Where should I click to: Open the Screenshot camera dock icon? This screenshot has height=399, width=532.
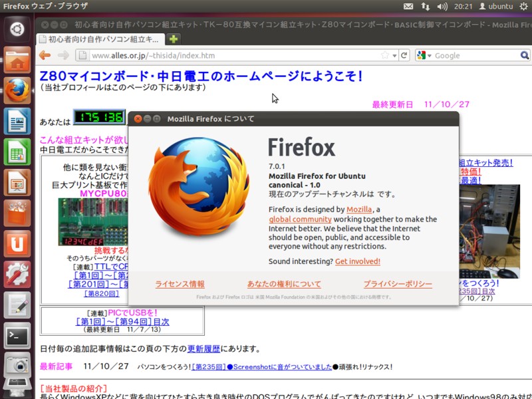click(17, 366)
